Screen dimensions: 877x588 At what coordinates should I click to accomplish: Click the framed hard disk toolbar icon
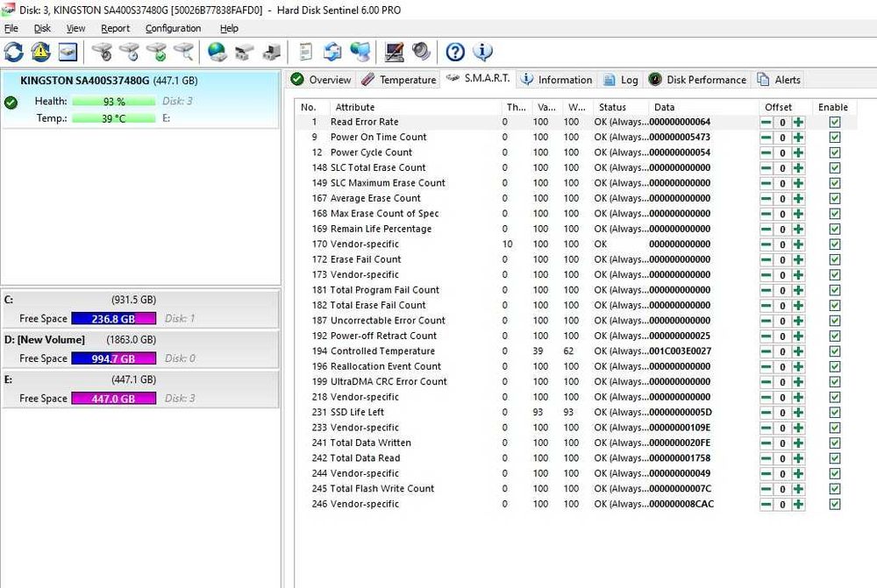click(68, 52)
